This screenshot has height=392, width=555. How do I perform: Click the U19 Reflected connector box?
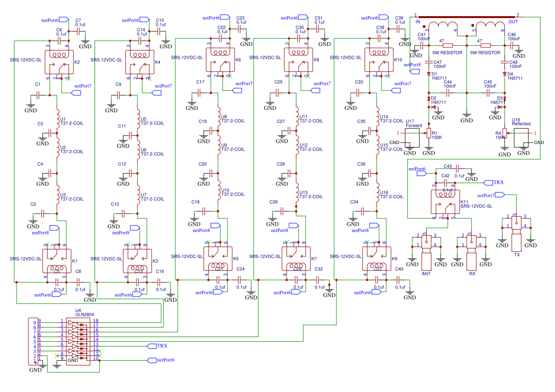coord(521,138)
